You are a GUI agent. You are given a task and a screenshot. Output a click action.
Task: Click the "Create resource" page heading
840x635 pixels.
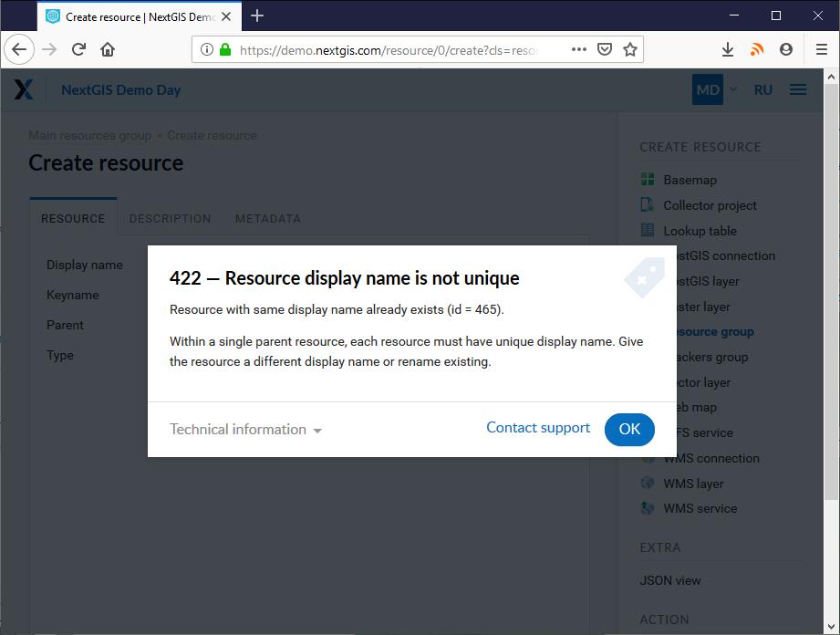(x=106, y=163)
